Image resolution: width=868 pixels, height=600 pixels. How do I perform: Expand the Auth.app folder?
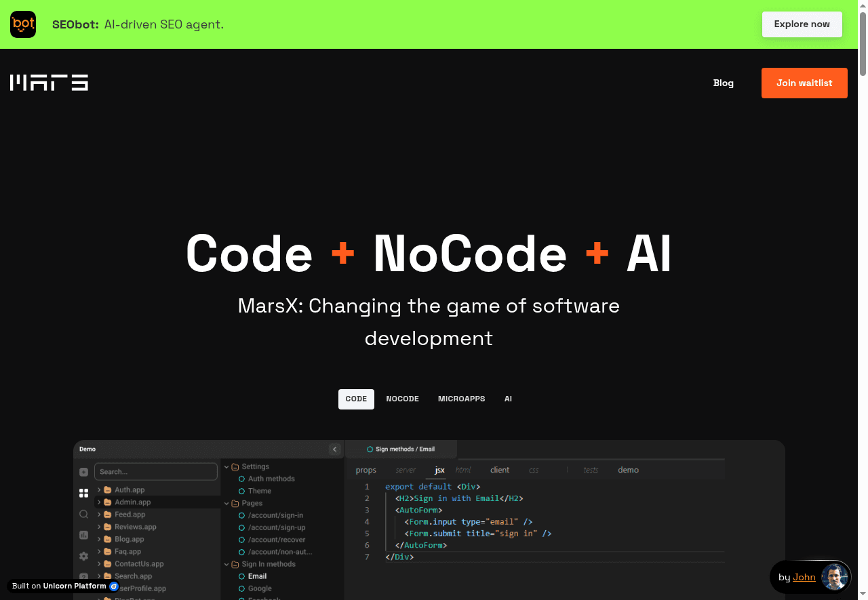[99, 489]
